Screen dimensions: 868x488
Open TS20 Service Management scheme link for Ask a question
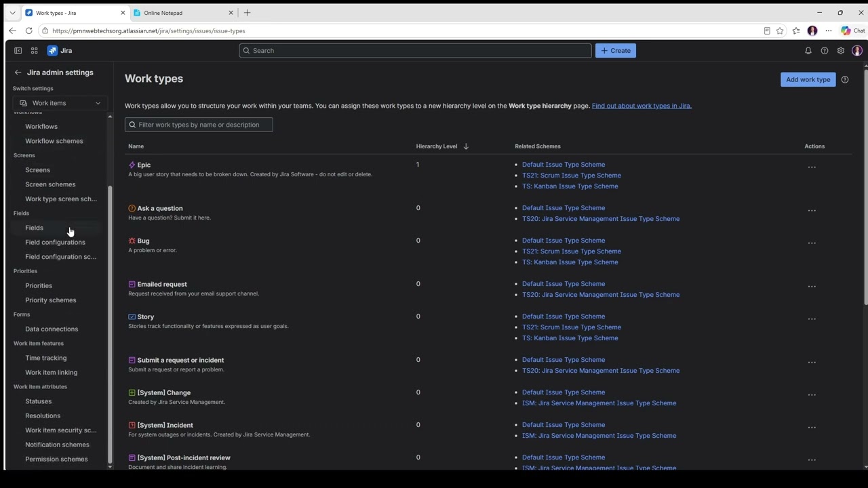601,219
